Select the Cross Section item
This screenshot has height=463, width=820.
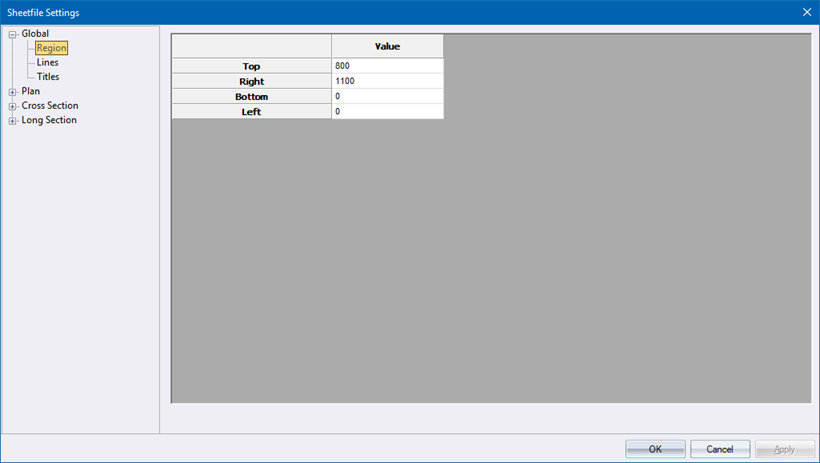tap(50, 106)
